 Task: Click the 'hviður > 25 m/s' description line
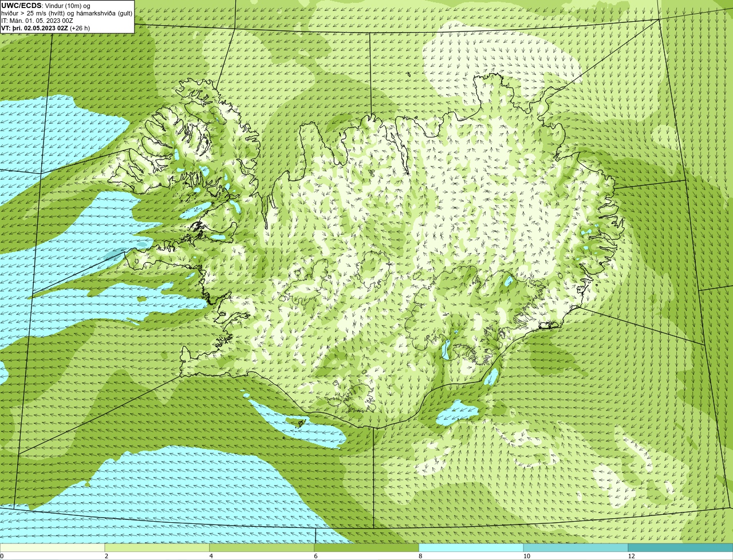(x=66, y=13)
